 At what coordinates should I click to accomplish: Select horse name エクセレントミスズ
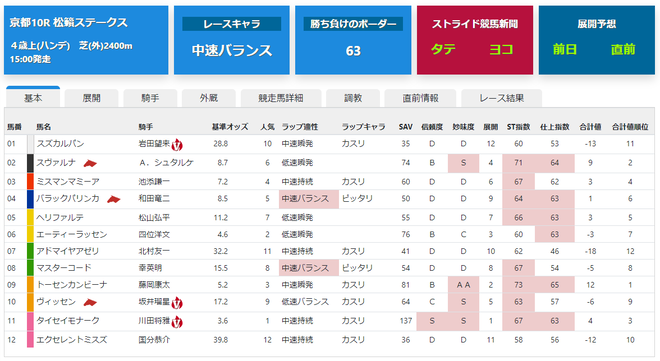72,340
